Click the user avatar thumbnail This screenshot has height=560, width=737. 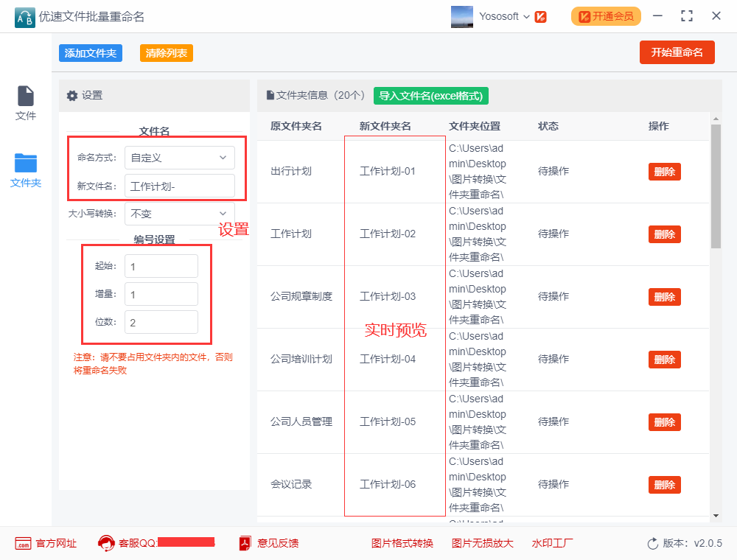pyautogui.click(x=461, y=16)
